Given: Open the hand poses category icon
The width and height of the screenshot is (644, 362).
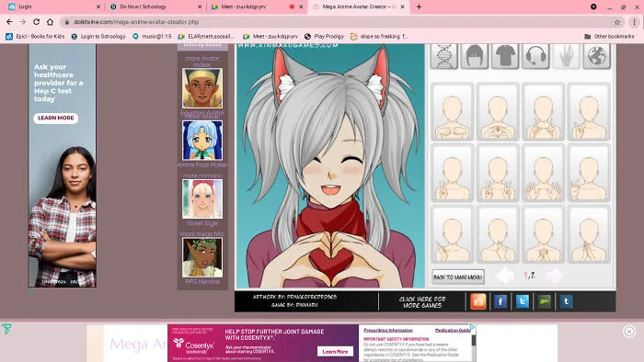Looking at the screenshot, I should point(566,56).
